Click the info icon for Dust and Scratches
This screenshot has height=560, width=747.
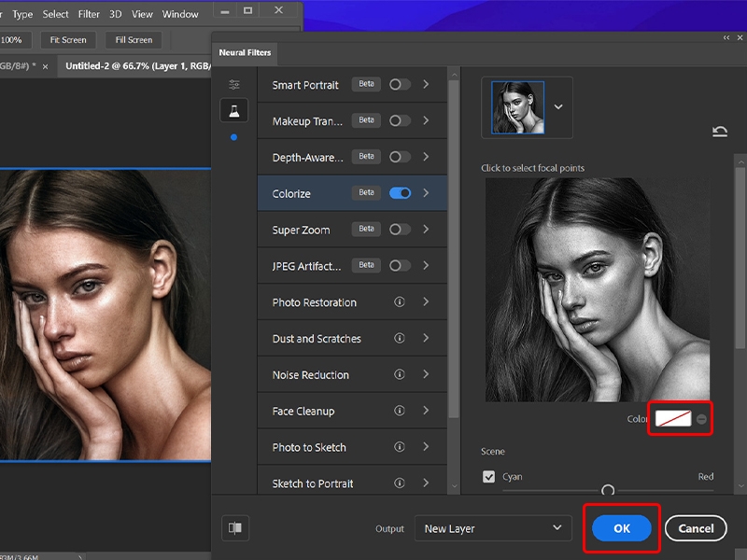(400, 338)
